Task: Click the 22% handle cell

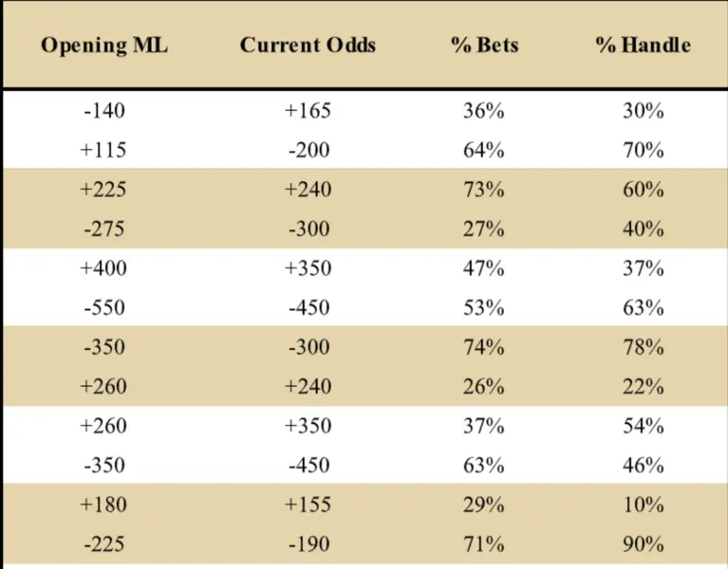Action: pyautogui.click(x=643, y=386)
